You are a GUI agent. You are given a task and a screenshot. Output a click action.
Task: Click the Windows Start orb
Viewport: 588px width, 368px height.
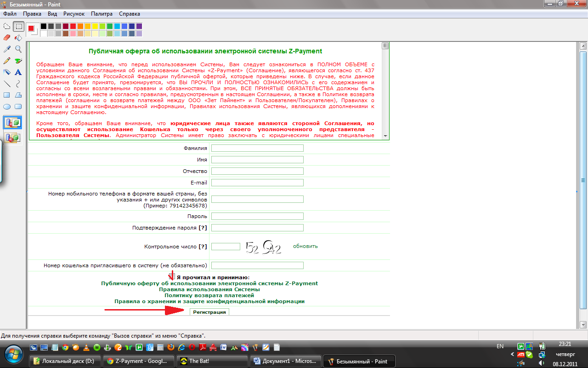pyautogui.click(x=13, y=354)
